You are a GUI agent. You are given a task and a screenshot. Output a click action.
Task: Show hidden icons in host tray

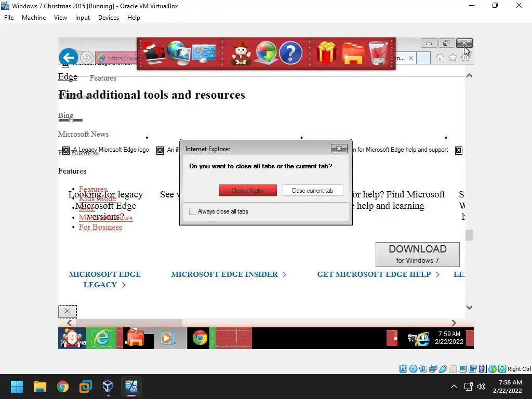point(454,387)
